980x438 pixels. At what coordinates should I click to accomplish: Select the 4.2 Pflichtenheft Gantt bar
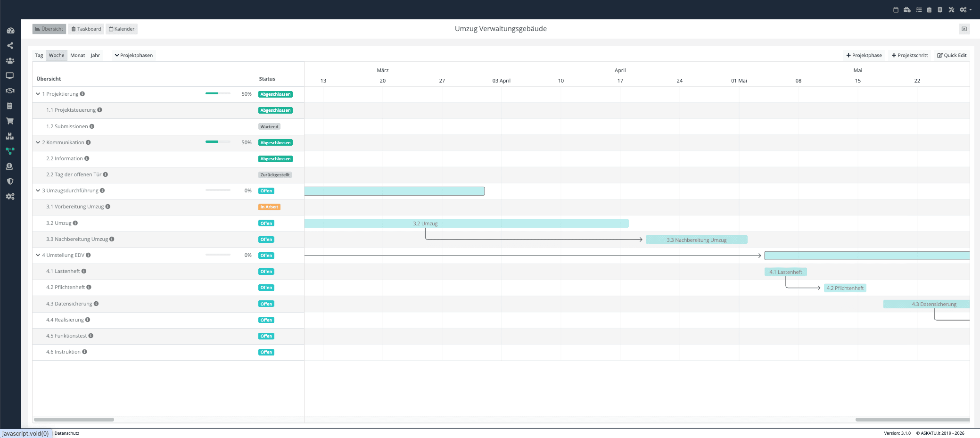(845, 288)
